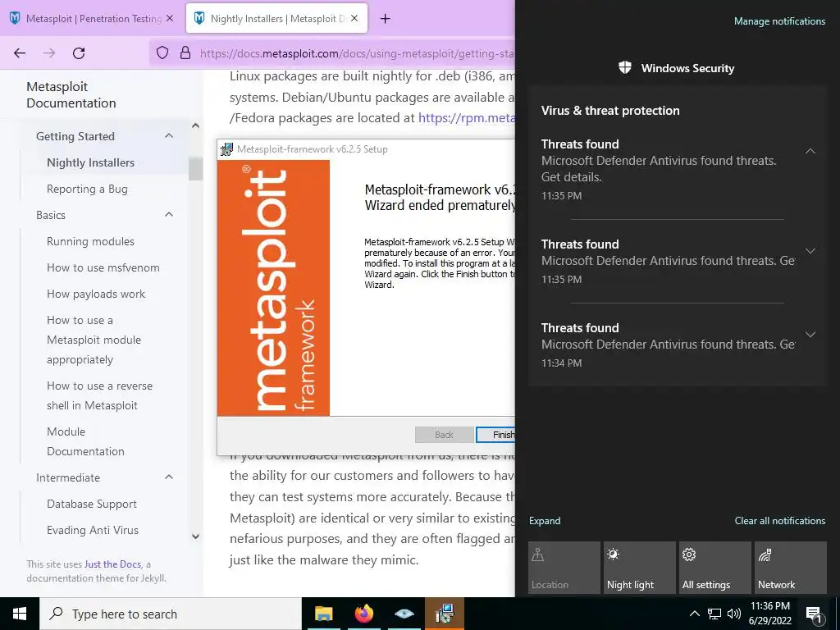840x630 pixels.
Task: Select the Nightly Installers Metasploit tab
Action: tap(276, 18)
